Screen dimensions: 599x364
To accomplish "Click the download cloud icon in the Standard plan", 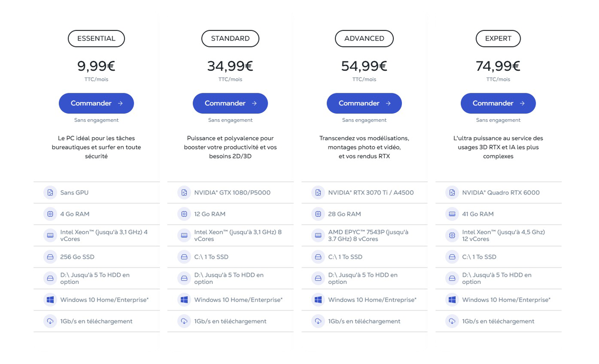I will [184, 321].
